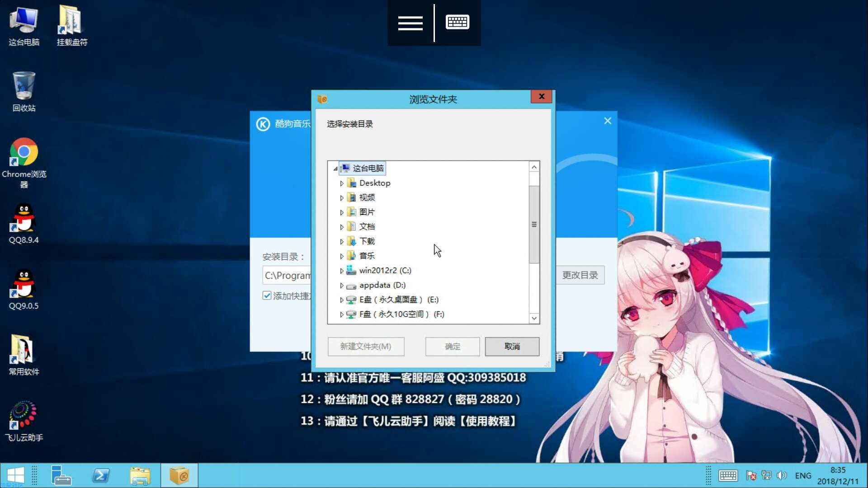Select the 音乐 folder in tree
This screenshot has width=868, height=488.
pos(361,256)
